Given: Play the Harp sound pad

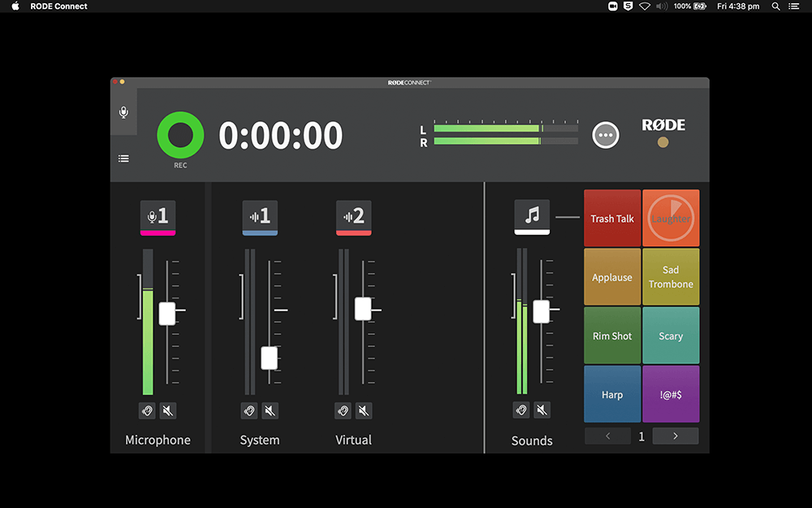Looking at the screenshot, I should (x=612, y=394).
